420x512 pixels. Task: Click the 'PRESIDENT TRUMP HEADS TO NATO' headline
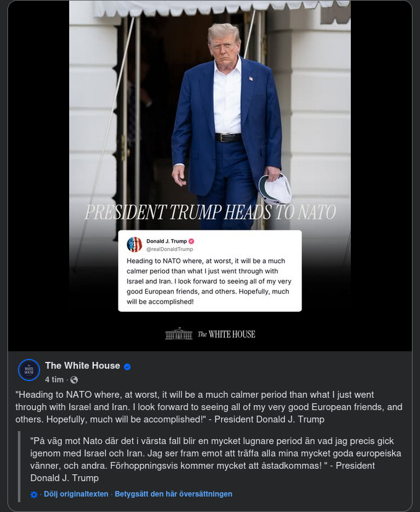click(x=211, y=212)
